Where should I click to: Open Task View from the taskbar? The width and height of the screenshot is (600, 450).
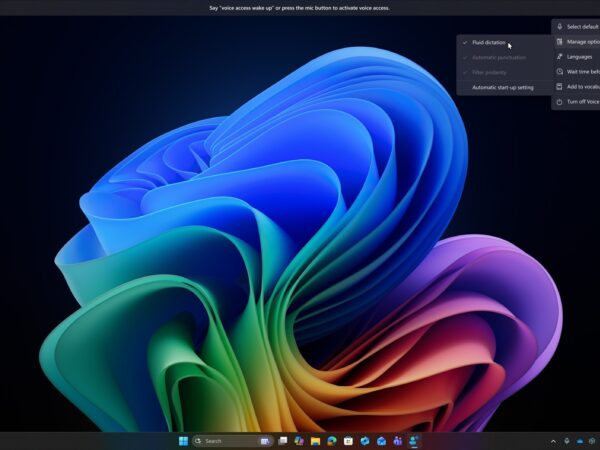[283, 440]
